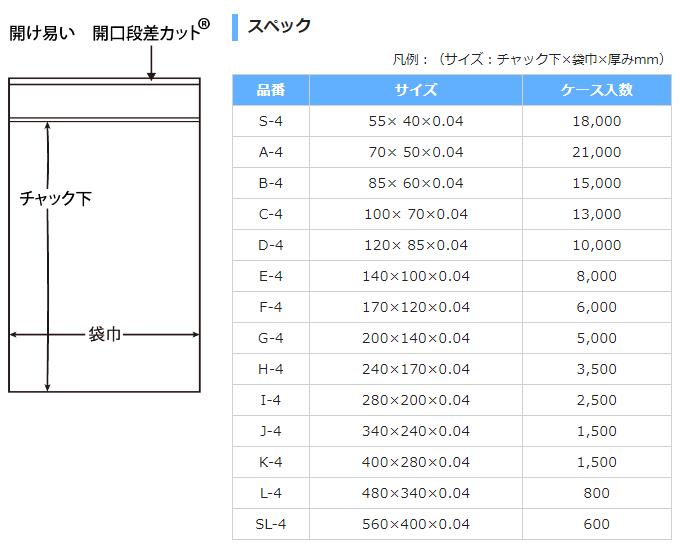The width and height of the screenshot is (680, 551).
Task: Select the F-4 product number cell
Action: coord(270,307)
